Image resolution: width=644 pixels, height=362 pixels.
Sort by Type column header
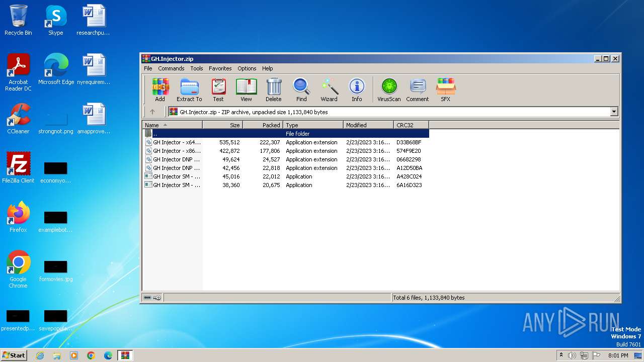[313, 125]
